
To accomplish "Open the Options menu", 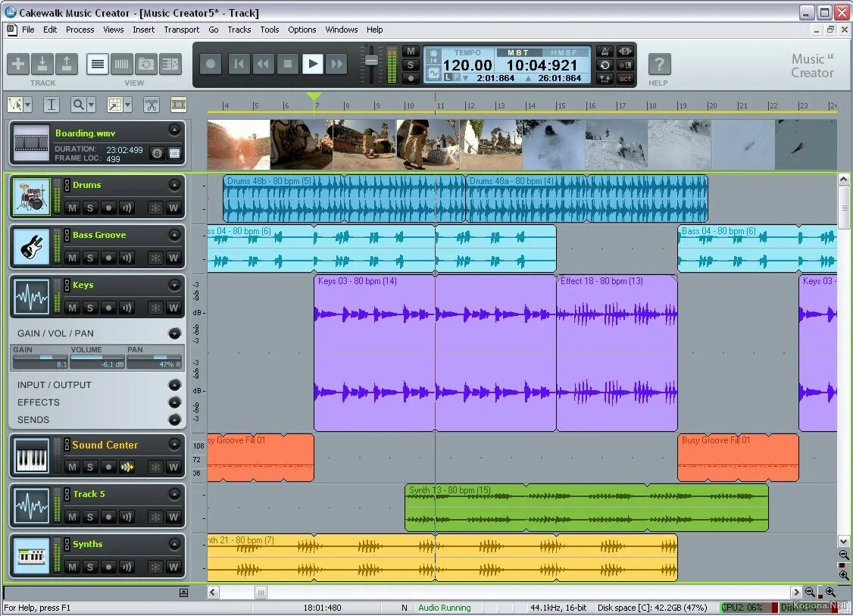I will [x=302, y=30].
